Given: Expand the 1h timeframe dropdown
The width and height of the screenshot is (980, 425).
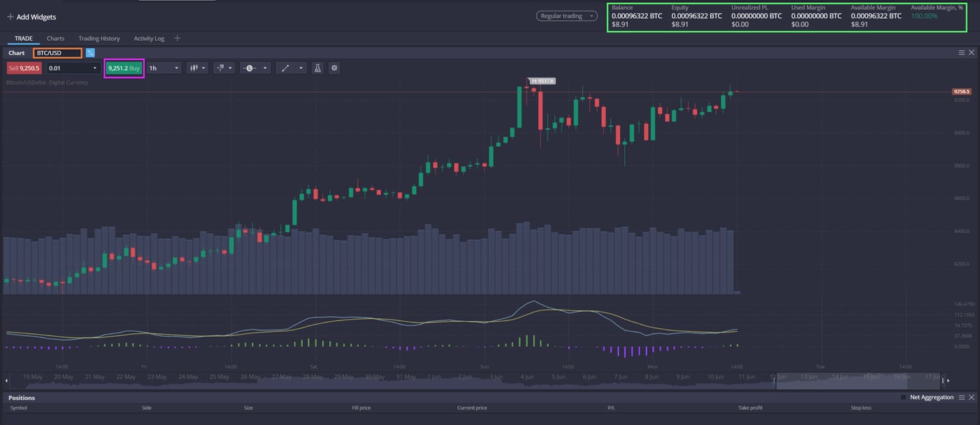Looking at the screenshot, I should pyautogui.click(x=164, y=67).
